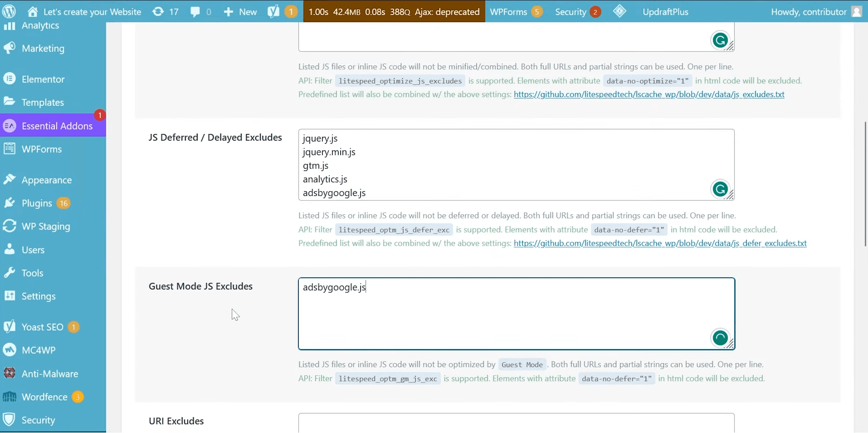Screen dimensions: 868x433
Task: Click the Essential Addons EA icon
Action: [x=10, y=126]
